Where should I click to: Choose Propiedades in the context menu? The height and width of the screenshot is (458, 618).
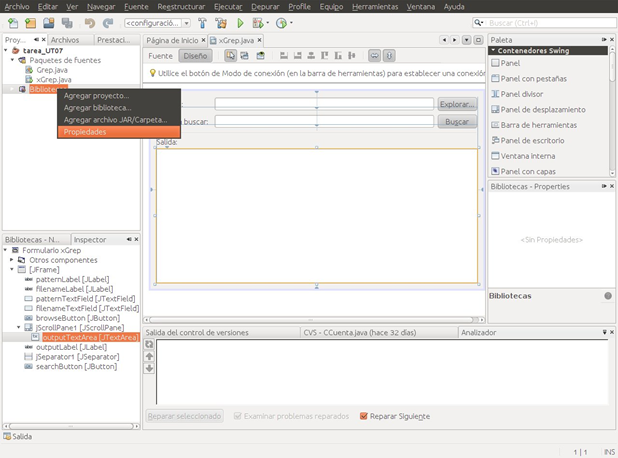coord(119,132)
